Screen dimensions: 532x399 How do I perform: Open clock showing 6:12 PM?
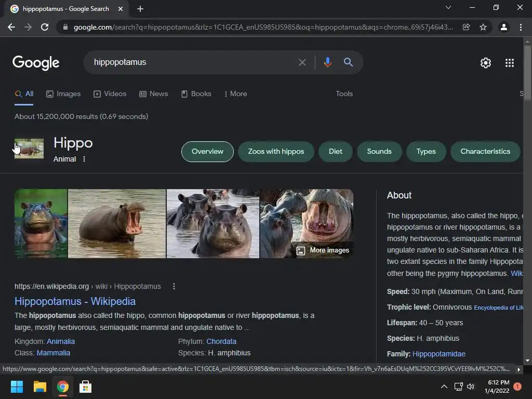click(x=497, y=387)
